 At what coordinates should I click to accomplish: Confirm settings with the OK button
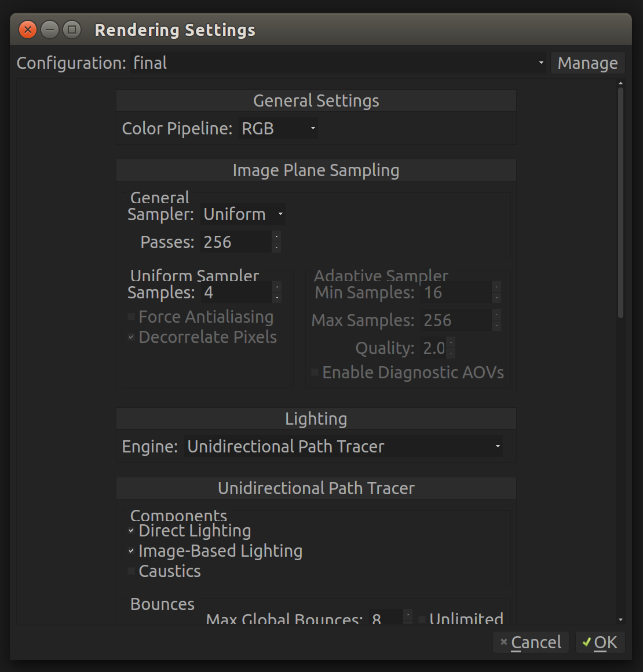[x=600, y=642]
